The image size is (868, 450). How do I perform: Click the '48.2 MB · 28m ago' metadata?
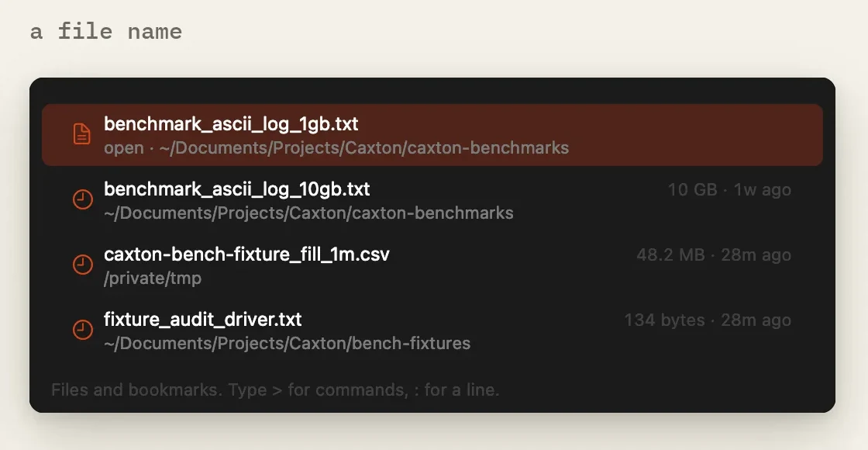point(714,255)
